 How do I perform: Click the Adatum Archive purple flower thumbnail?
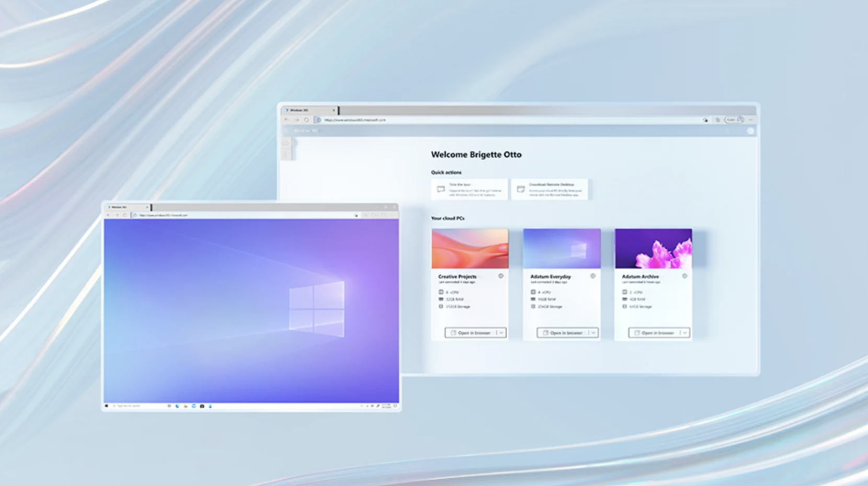point(653,248)
